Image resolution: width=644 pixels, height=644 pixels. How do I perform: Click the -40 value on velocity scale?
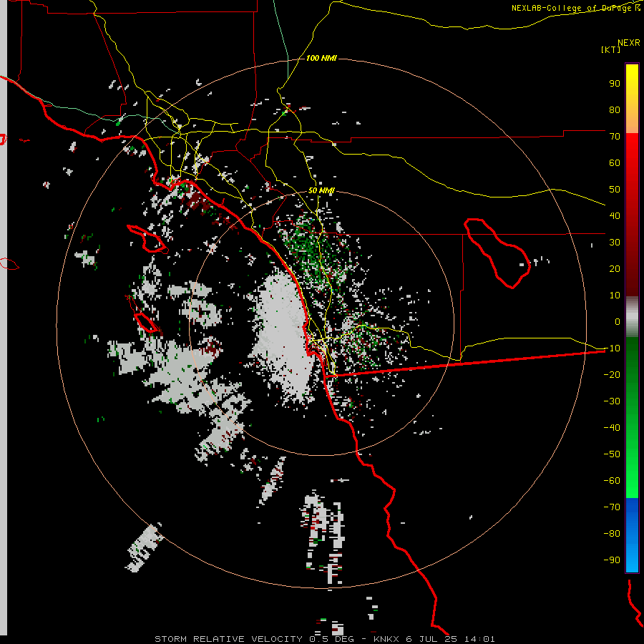coord(612,428)
